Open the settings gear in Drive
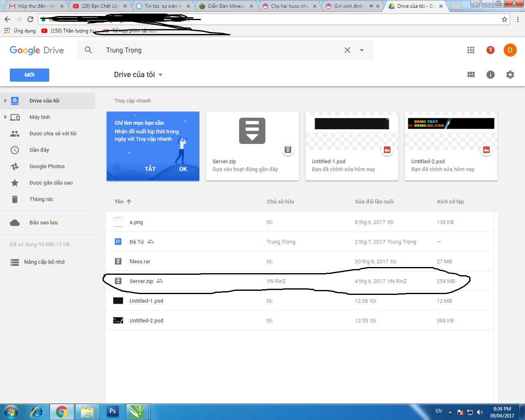 pos(510,75)
